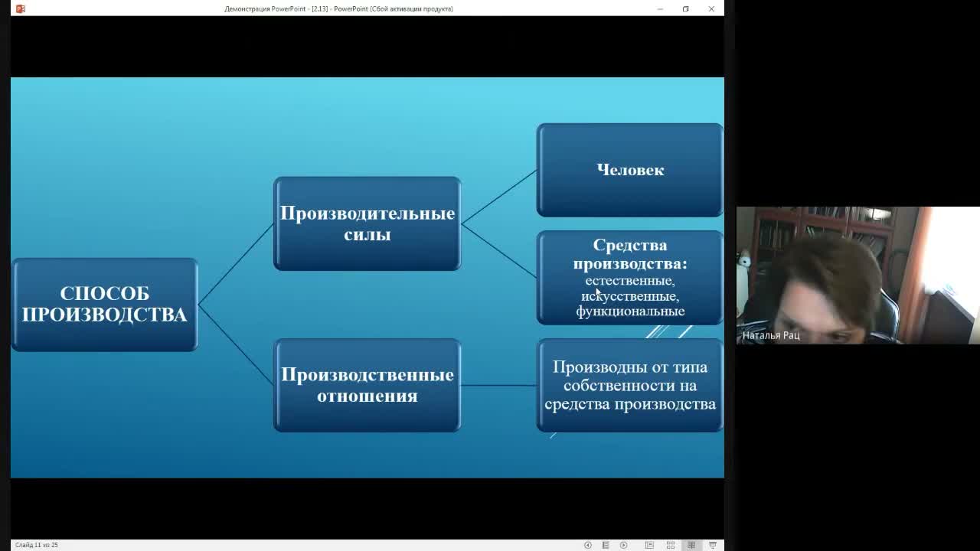The height and width of the screenshot is (551, 980).
Task: Advance with the next slide arrow
Action: click(623, 545)
